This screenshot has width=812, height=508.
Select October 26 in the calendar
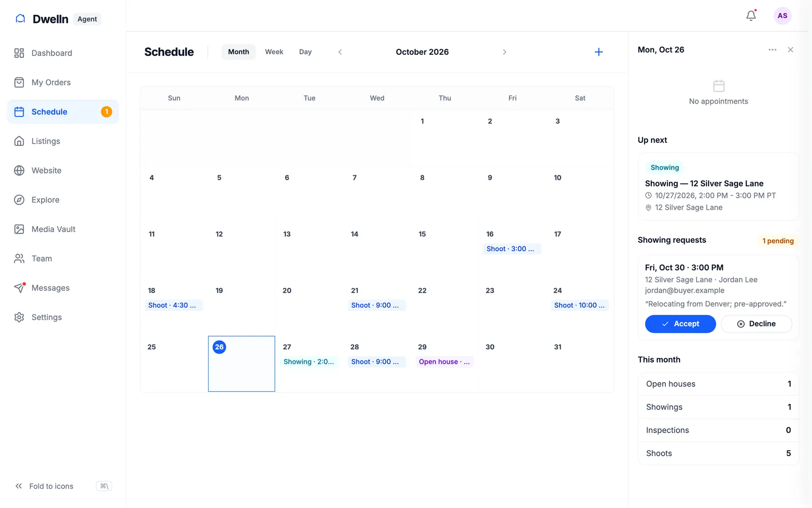(x=242, y=364)
